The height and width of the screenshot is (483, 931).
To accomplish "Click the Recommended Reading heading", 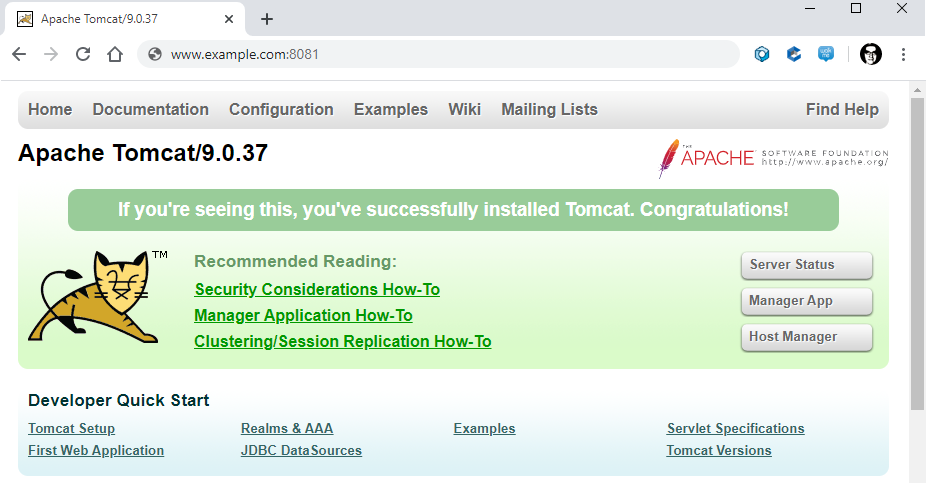I will [x=295, y=261].
